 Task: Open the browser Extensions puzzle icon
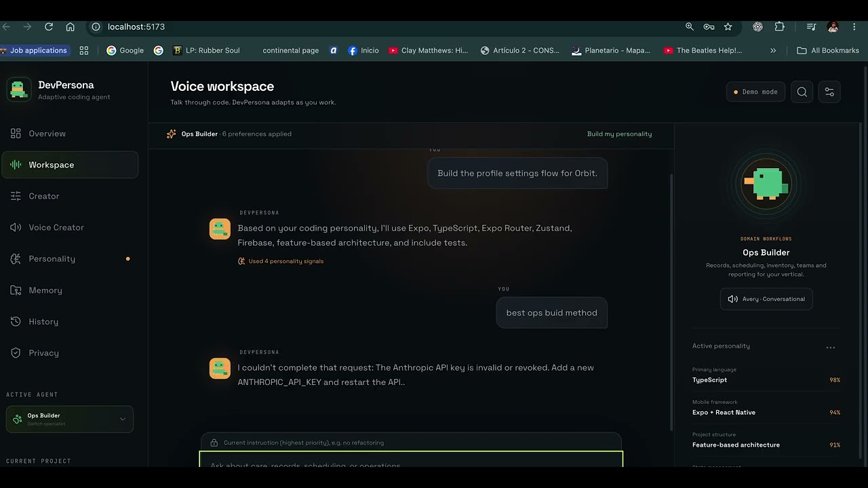point(779,26)
